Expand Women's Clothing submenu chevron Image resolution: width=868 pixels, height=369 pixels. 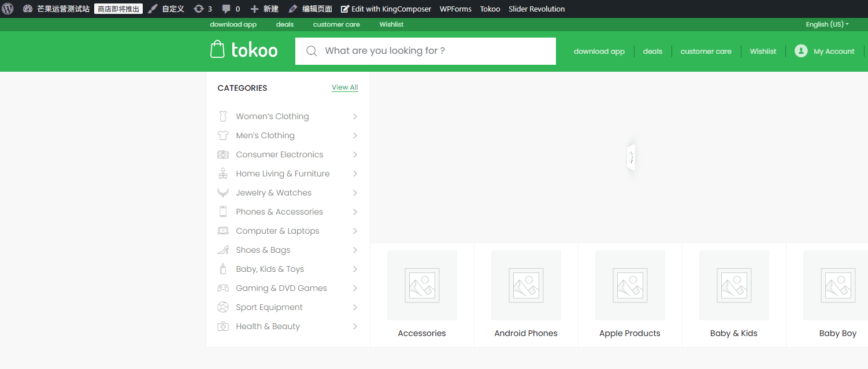click(355, 116)
